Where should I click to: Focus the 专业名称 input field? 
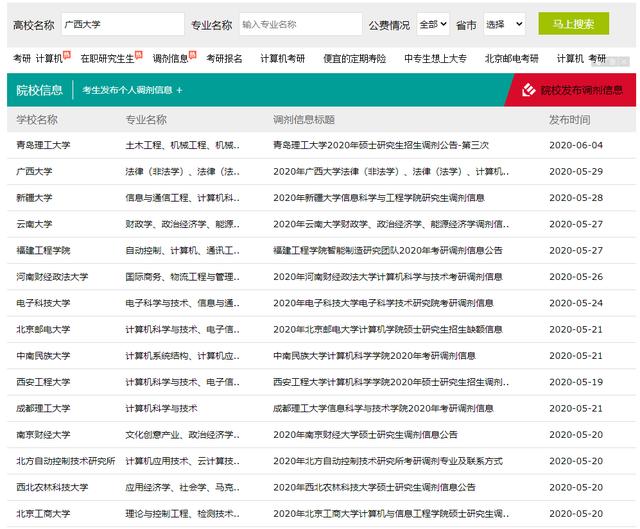click(x=300, y=24)
